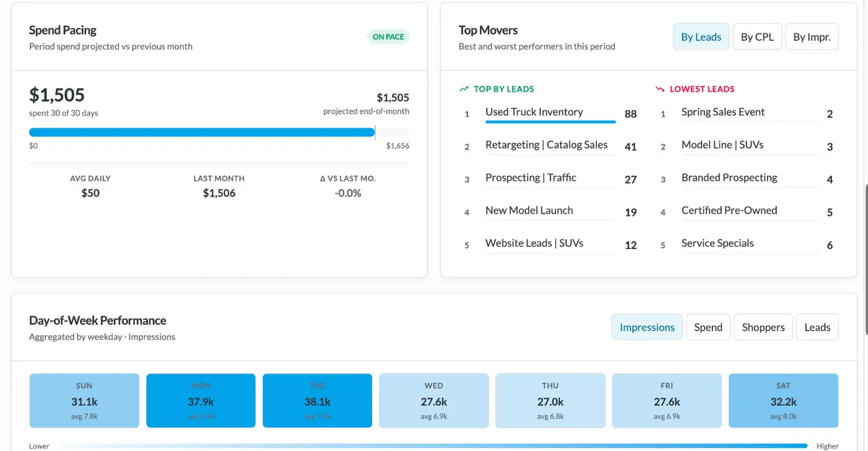Show Day-of-Week Performance by Leads

(x=817, y=327)
